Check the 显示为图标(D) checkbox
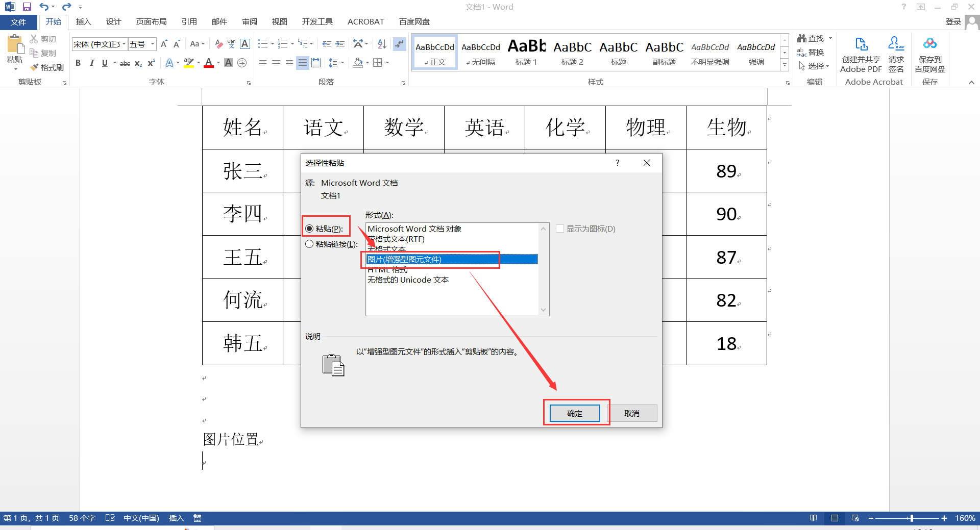Viewport: 980px width, 530px height. [560, 229]
